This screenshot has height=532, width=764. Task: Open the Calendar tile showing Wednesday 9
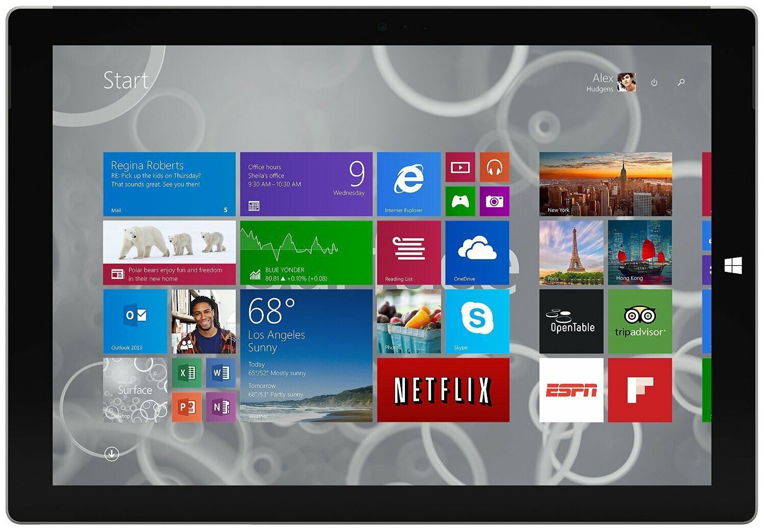[x=306, y=184]
